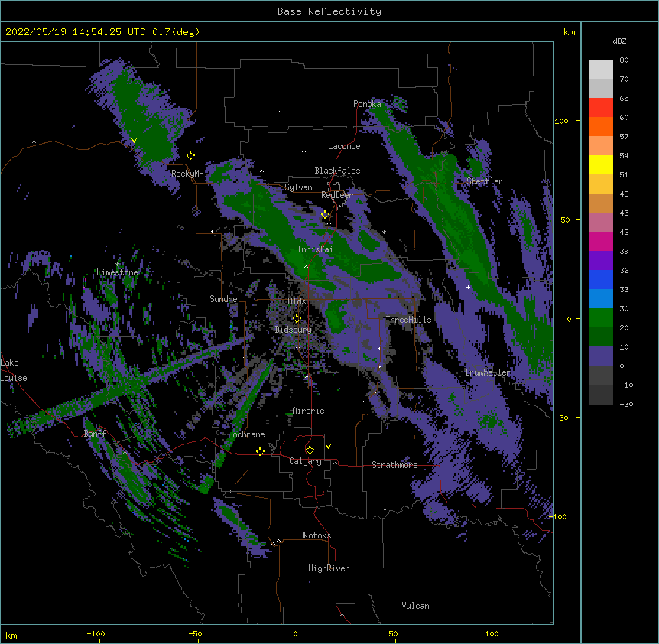Click the yellow diamond marker near RockyMH
Image resolution: width=659 pixels, height=644 pixels.
(x=191, y=156)
